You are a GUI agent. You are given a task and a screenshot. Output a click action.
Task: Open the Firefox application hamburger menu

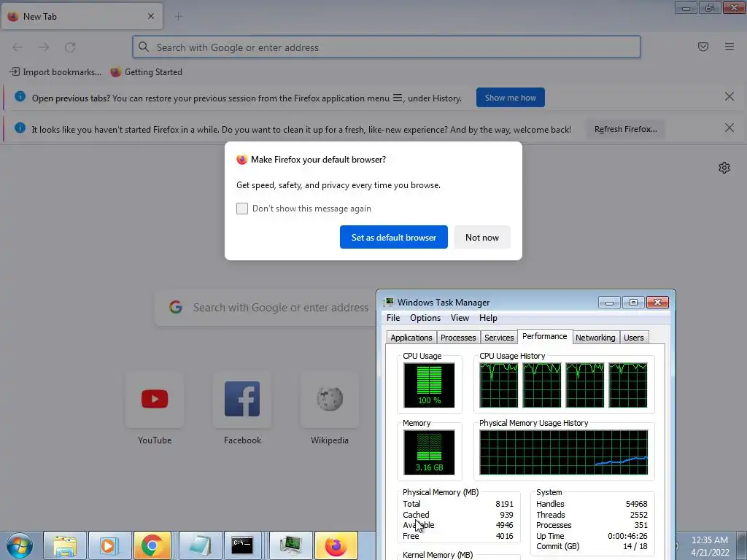tap(729, 47)
